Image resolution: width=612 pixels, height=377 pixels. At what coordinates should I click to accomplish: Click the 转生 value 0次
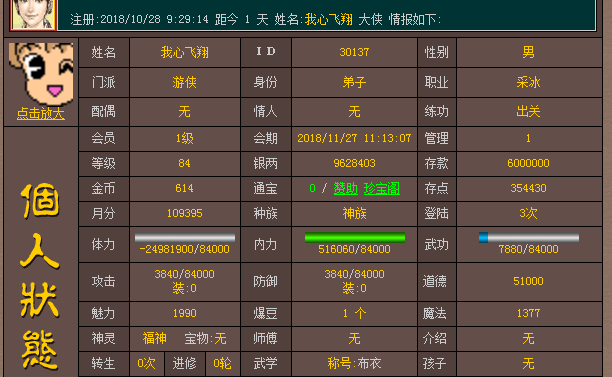146,364
